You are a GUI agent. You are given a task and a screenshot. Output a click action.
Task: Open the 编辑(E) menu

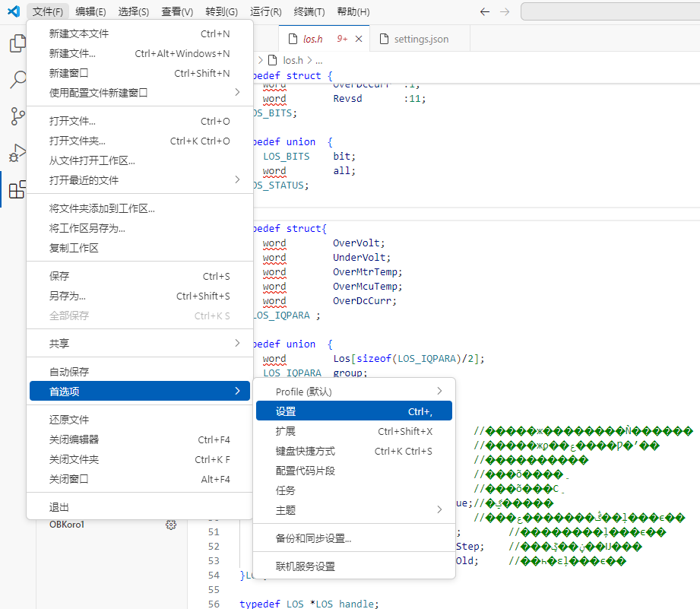pyautogui.click(x=90, y=11)
